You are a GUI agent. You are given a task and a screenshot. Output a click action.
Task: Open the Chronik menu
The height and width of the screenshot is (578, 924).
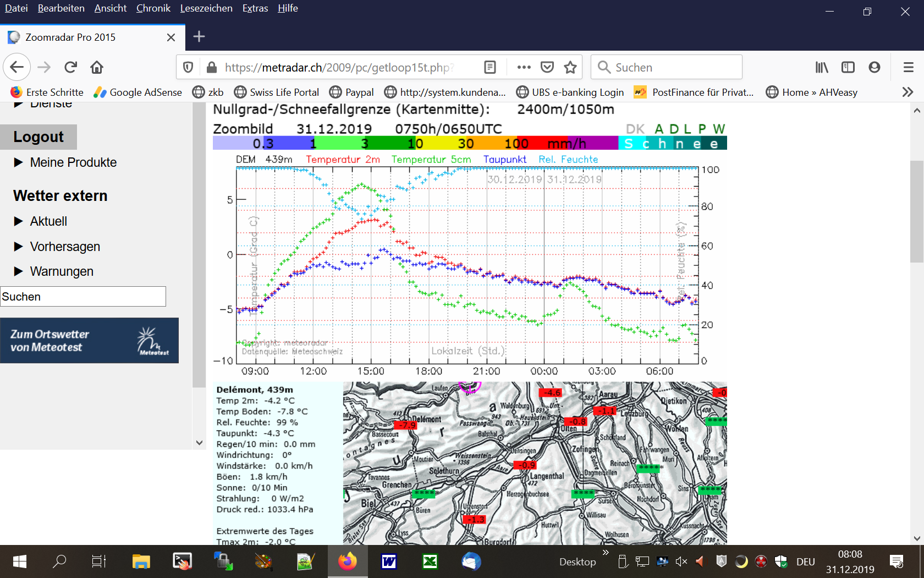(153, 8)
